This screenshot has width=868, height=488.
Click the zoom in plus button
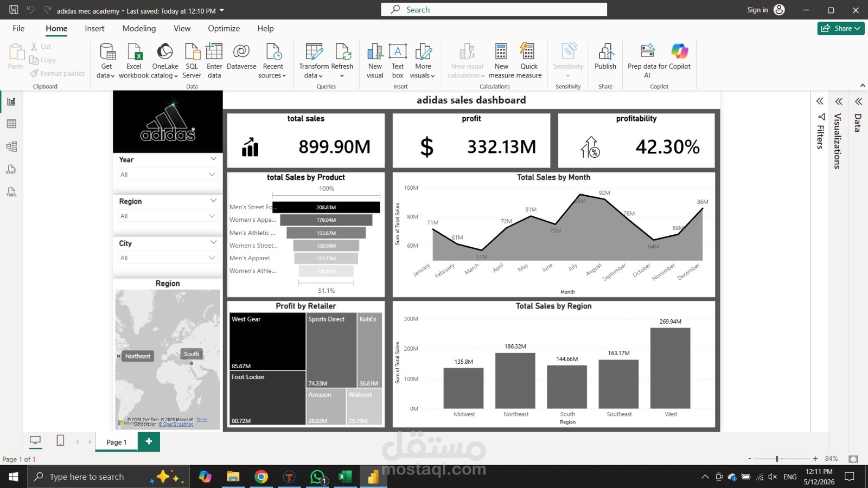coord(815,459)
